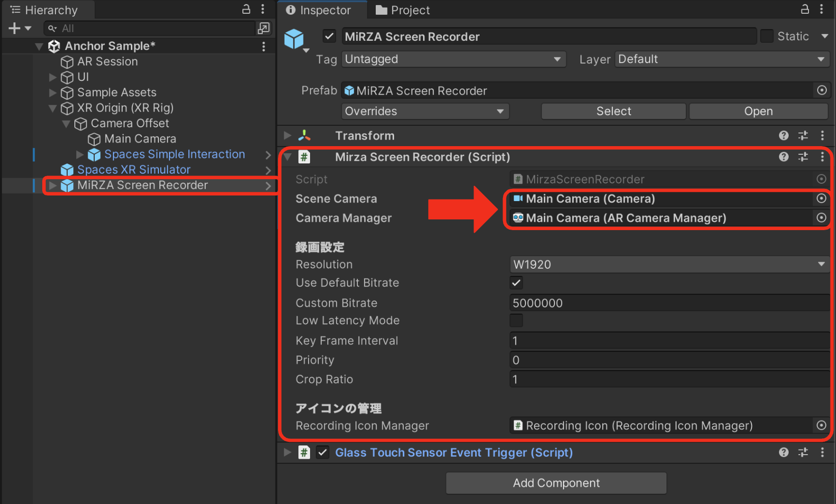Select Spaces XR Simulator in Hierarchy
Screen dimensions: 836x504
(133, 170)
